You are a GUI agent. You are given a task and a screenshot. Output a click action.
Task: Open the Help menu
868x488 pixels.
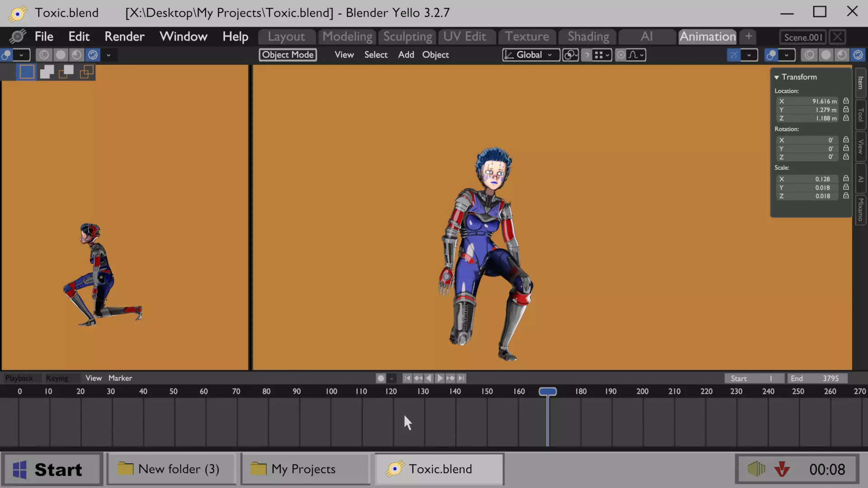(235, 37)
